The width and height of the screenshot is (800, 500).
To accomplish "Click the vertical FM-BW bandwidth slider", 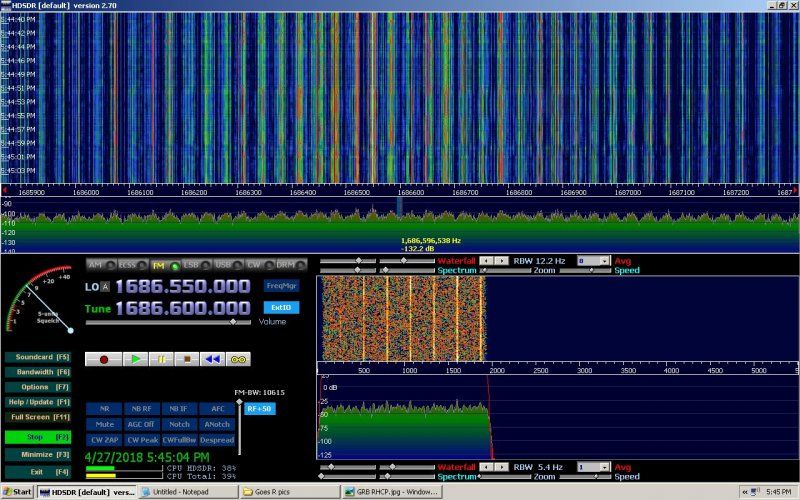I will click(239, 427).
